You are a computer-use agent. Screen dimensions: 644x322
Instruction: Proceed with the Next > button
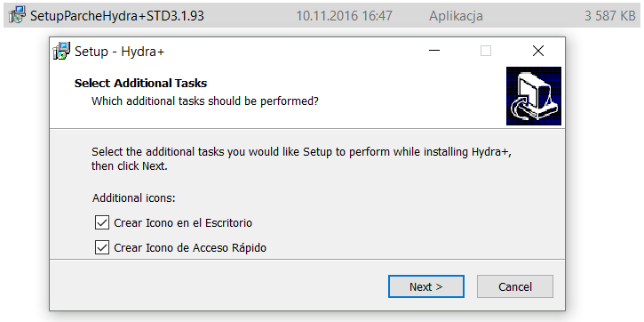click(x=425, y=286)
